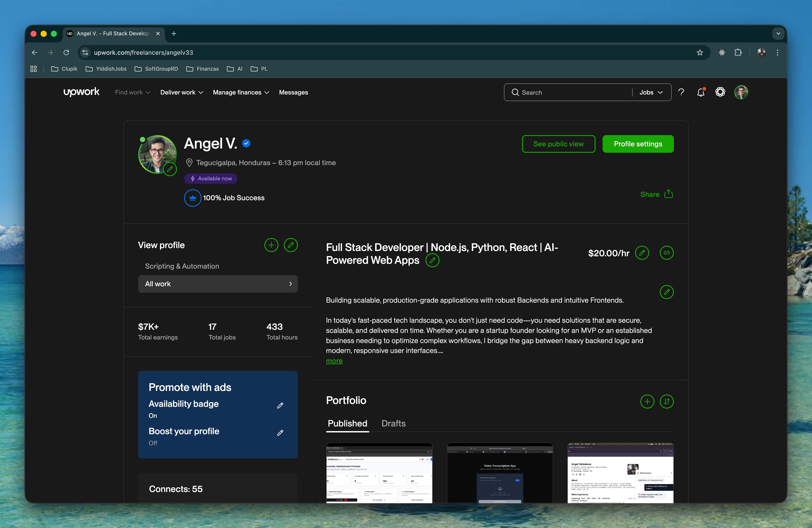The image size is (812, 528).
Task: Open the profile description with more link
Action: tap(334, 361)
